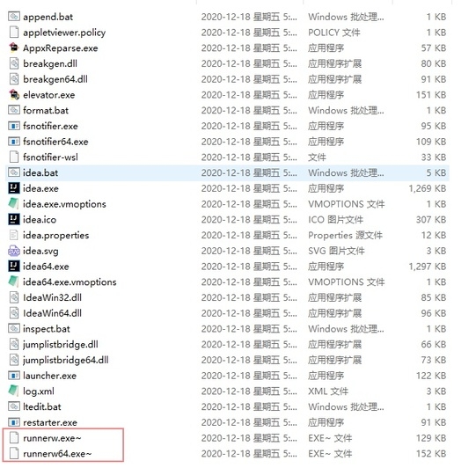Select the file named runnerw64.exe~
This screenshot has width=476, height=468.
tap(57, 454)
